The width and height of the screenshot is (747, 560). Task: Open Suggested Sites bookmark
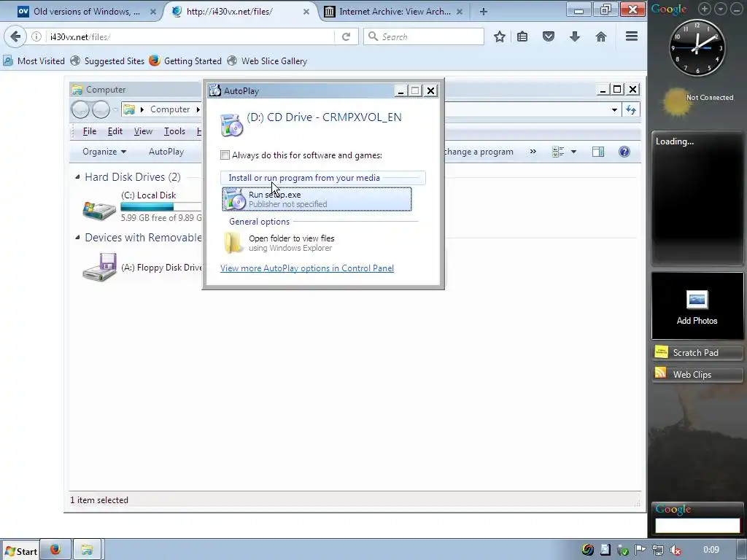[107, 61]
